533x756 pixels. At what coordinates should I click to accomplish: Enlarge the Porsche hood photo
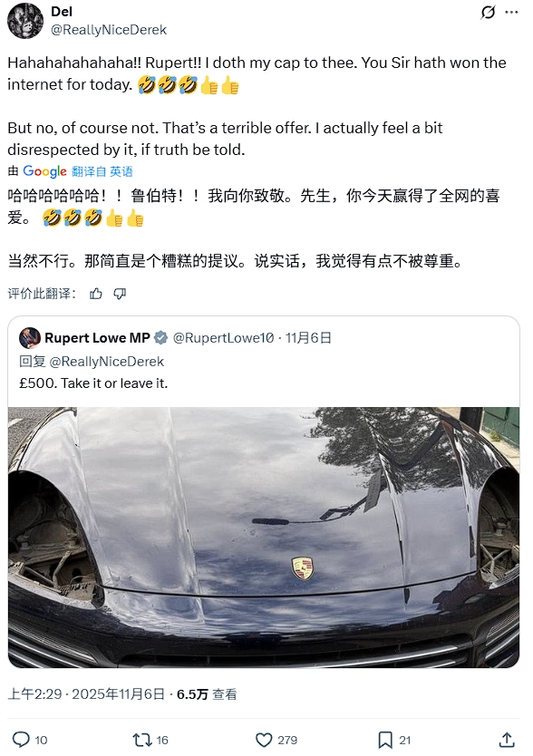(x=264, y=538)
